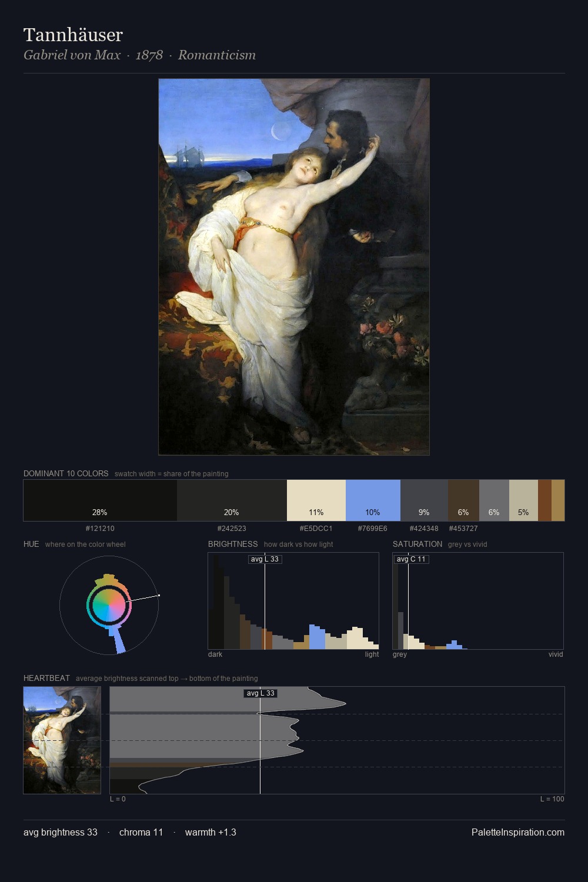This screenshot has width=588, height=882.
Task: Click the title 'Tannhäuser'
Action: [73, 35]
